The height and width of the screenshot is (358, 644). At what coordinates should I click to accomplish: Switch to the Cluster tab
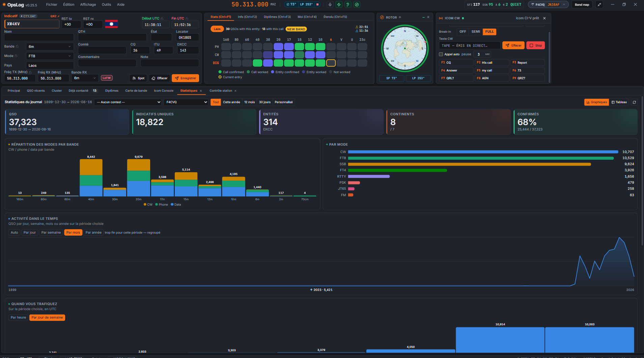point(57,91)
